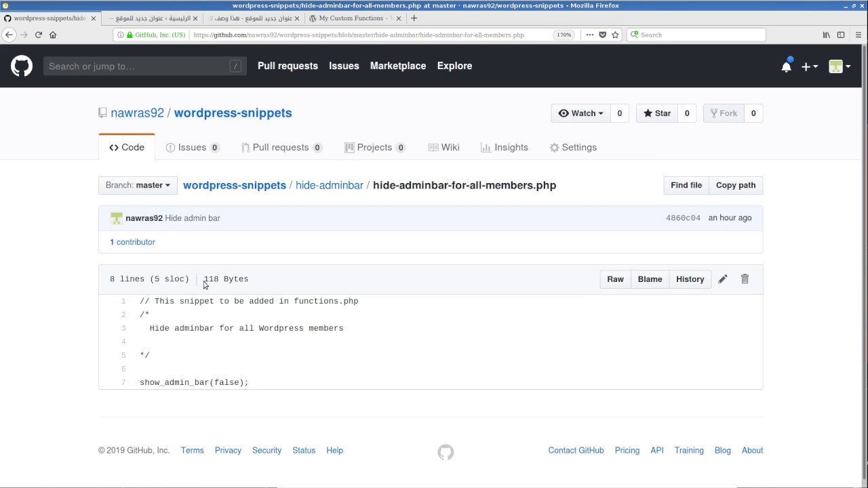Open the API footer link
Viewport: 868px width, 488px height.
(657, 450)
